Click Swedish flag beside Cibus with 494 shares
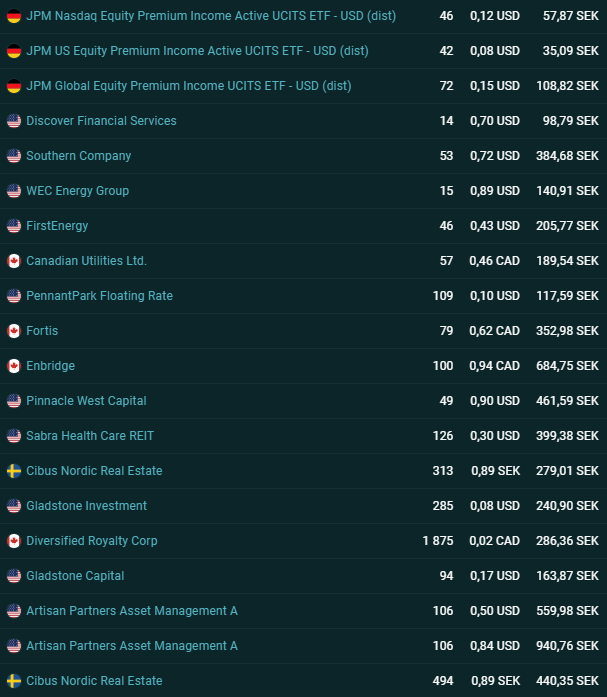 (14, 681)
